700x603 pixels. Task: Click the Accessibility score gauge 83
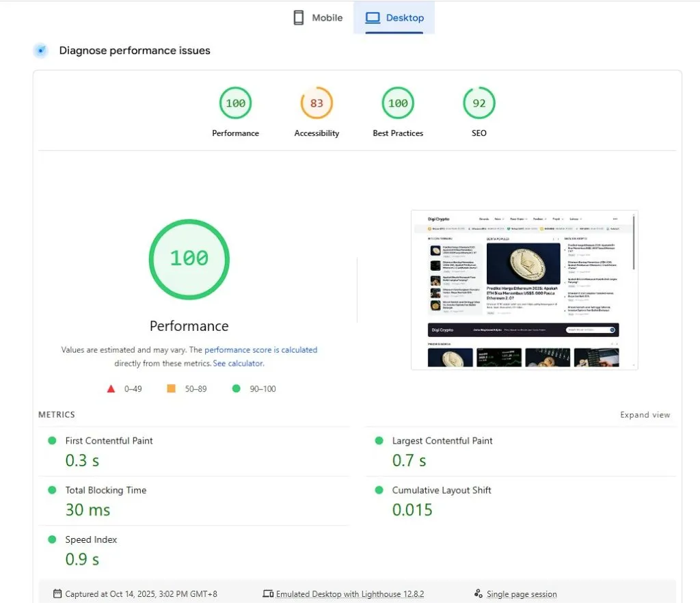pyautogui.click(x=317, y=104)
